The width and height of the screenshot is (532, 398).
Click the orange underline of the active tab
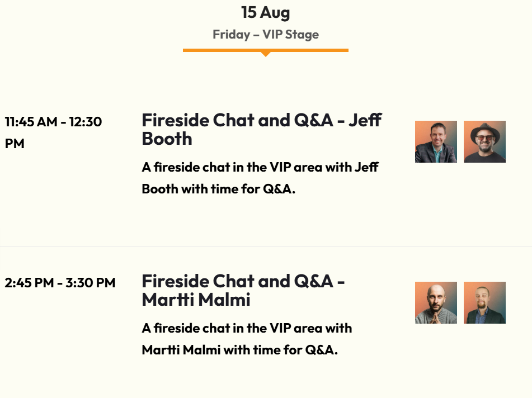(224, 50)
